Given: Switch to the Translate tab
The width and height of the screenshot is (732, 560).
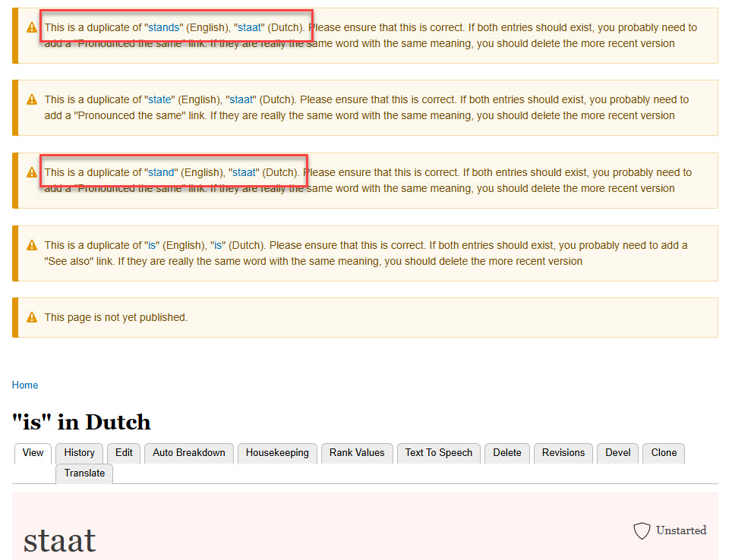Looking at the screenshot, I should pos(84,473).
